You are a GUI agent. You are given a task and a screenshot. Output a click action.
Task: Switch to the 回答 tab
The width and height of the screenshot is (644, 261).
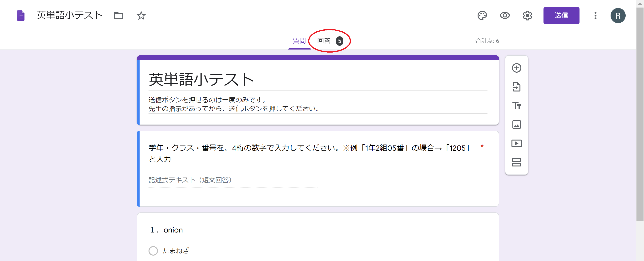pyautogui.click(x=330, y=41)
